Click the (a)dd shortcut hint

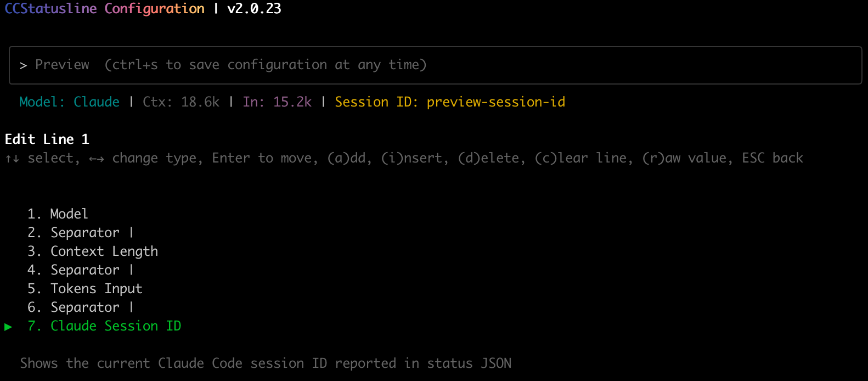(348, 158)
